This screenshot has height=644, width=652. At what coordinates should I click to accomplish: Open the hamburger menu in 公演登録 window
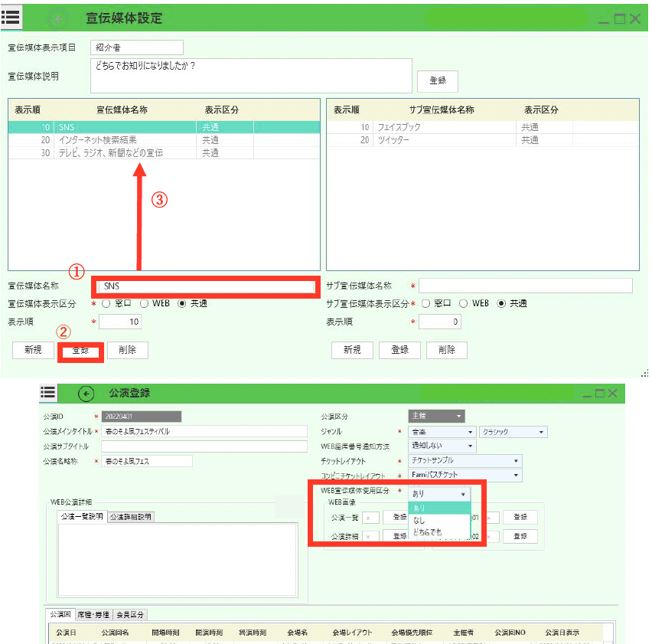pos(48,393)
